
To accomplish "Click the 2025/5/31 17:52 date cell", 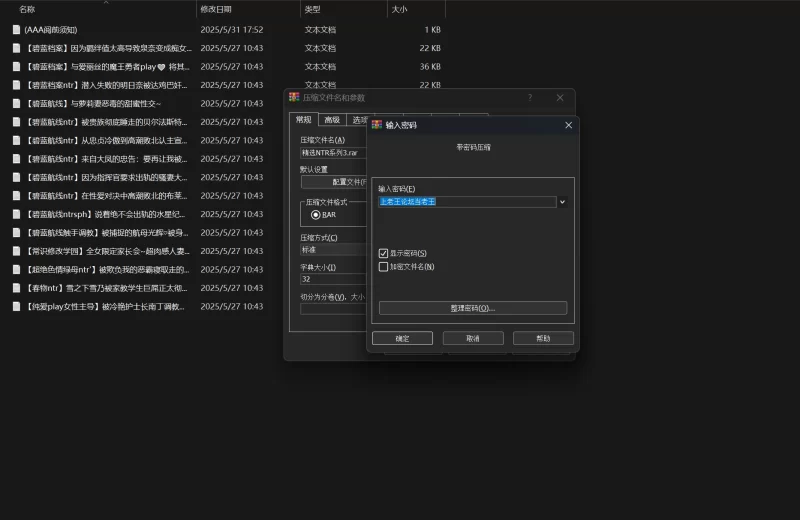I will point(232,30).
